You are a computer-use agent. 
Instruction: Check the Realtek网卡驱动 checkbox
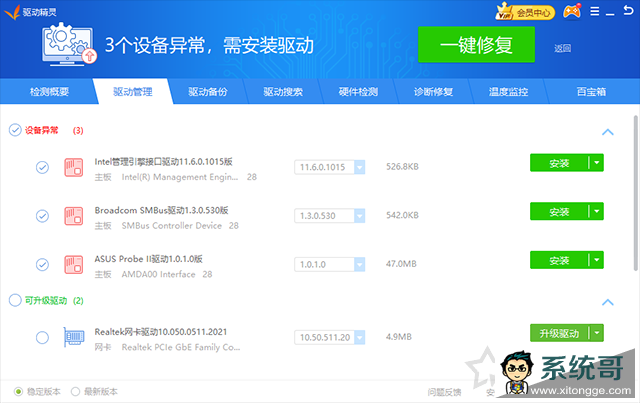pos(42,338)
